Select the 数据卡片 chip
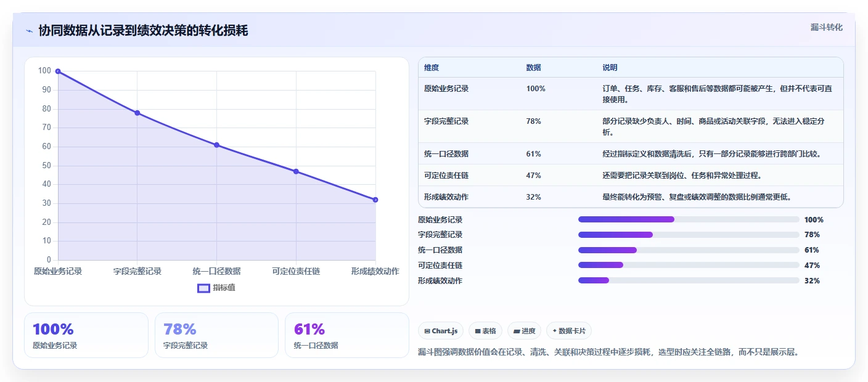 [569, 331]
